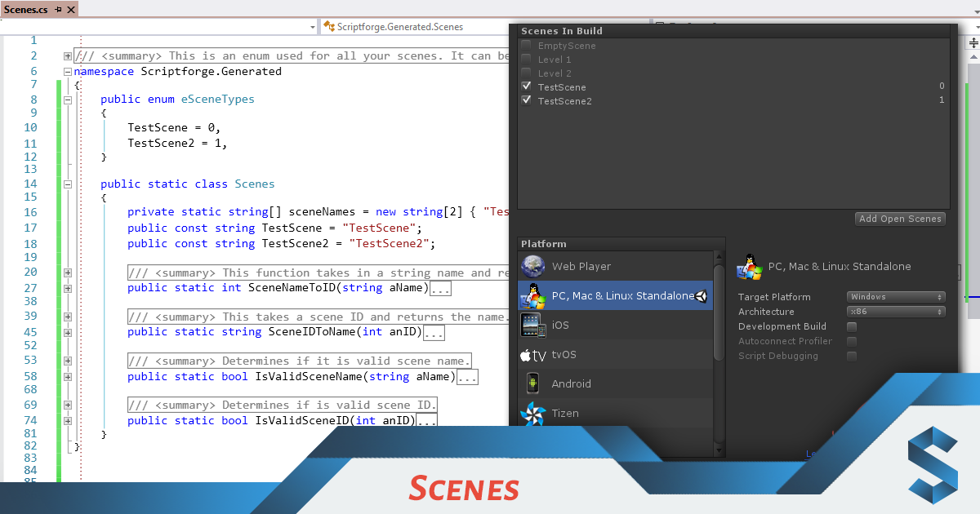The image size is (980, 514).
Task: Open the Architecture x86 dropdown
Action: pos(897,312)
